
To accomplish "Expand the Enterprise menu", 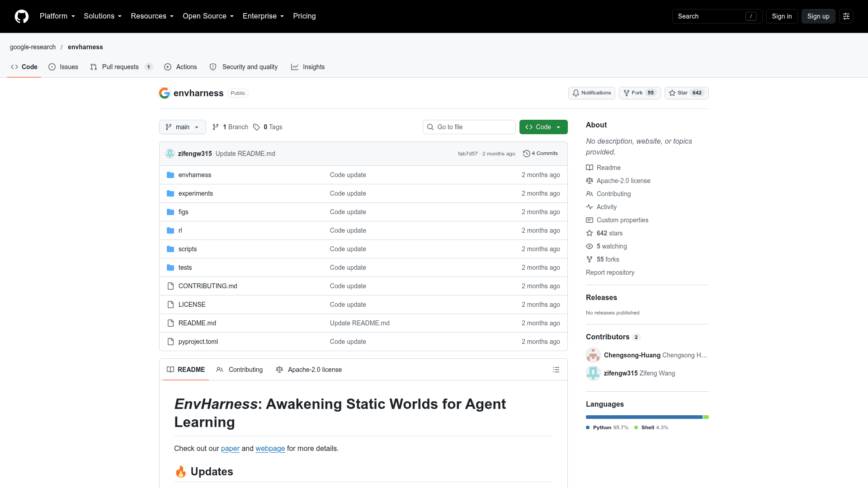I will (264, 16).
